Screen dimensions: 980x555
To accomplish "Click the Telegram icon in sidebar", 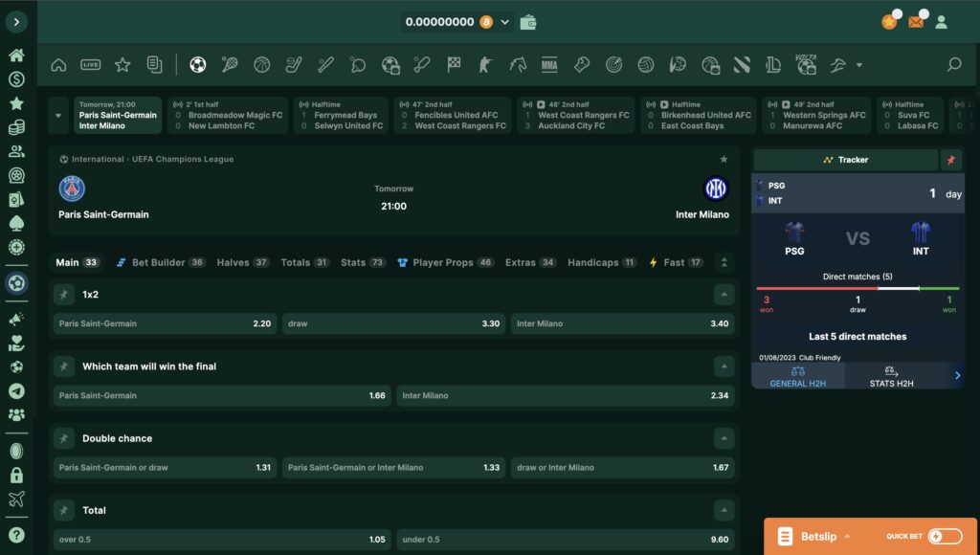I will (x=17, y=390).
